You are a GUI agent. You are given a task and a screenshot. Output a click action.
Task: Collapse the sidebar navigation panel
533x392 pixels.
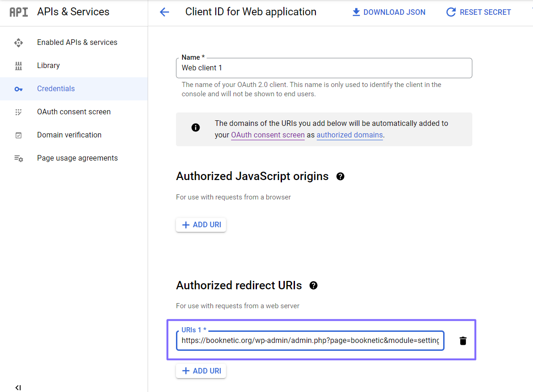[x=18, y=387]
